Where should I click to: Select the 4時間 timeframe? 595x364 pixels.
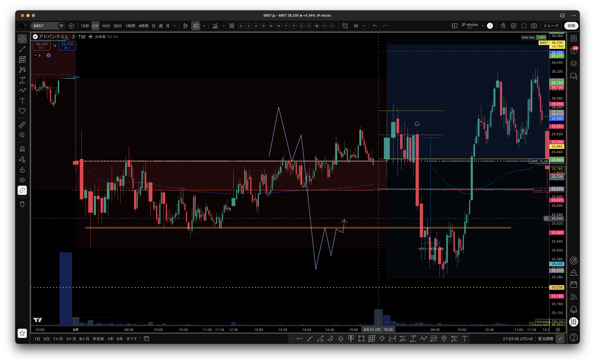tap(143, 26)
